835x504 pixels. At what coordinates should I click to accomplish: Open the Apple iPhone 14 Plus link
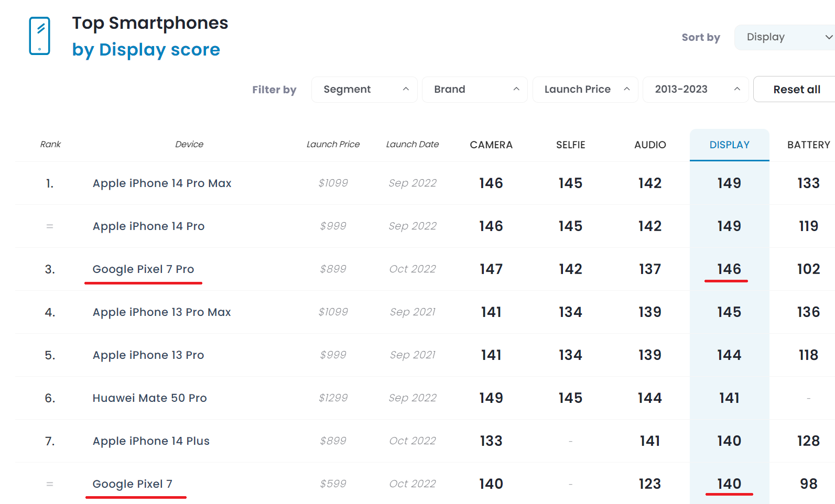(x=151, y=441)
